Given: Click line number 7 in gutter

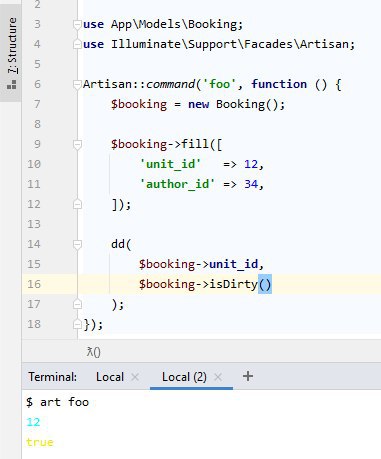Looking at the screenshot, I should tap(37, 104).
